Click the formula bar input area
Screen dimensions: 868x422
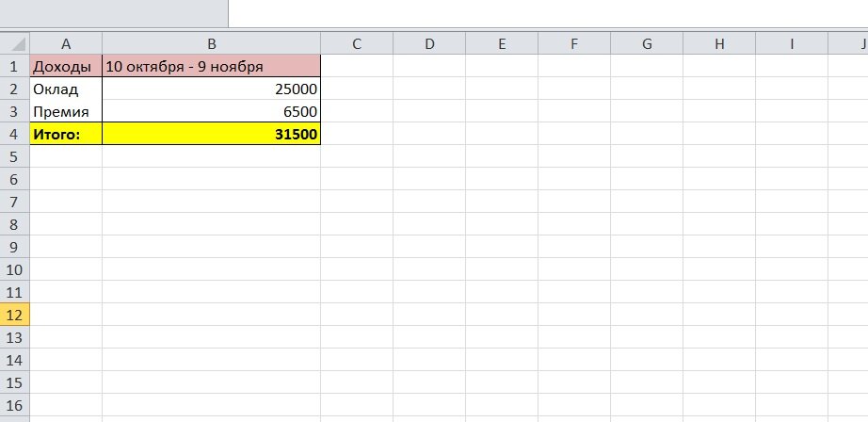click(x=548, y=13)
